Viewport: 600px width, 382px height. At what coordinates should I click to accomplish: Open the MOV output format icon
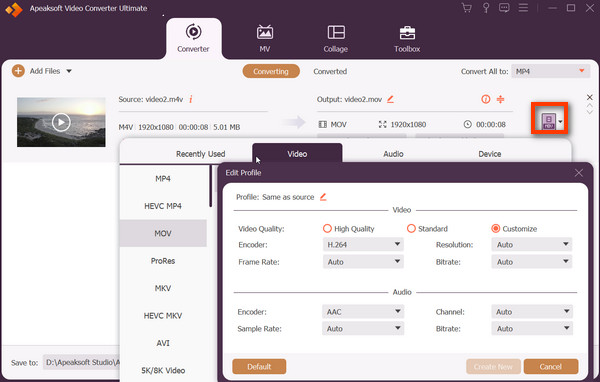point(548,121)
